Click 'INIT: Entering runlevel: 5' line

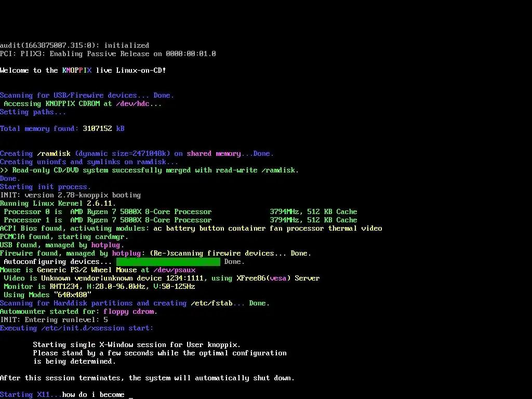pyautogui.click(x=54, y=320)
